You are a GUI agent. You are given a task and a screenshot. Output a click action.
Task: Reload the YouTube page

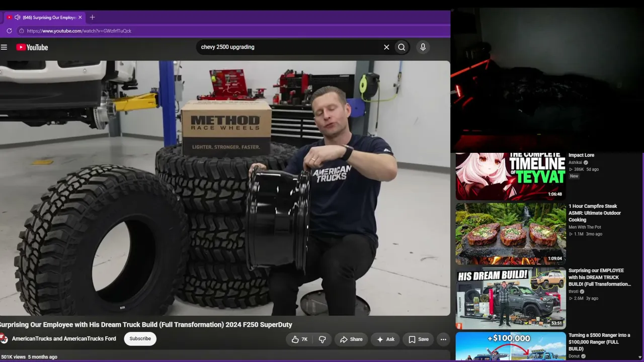tap(9, 31)
